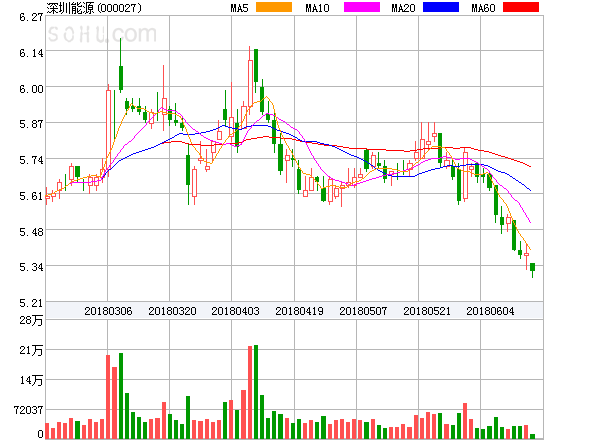Click the MA20 legend label

pos(403,8)
